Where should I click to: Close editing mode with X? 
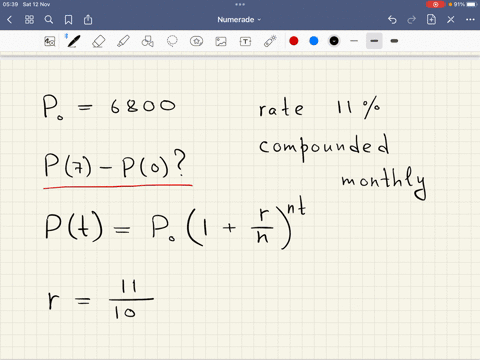pyautogui.click(x=451, y=20)
